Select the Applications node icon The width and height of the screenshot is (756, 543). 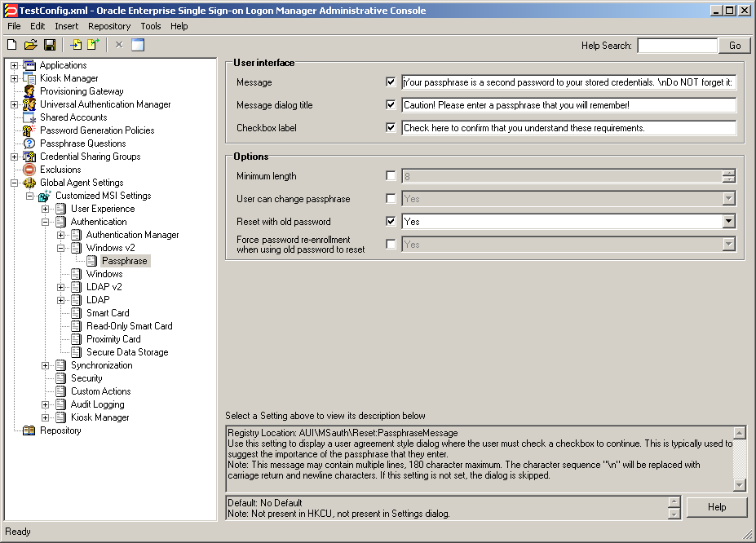click(x=29, y=65)
